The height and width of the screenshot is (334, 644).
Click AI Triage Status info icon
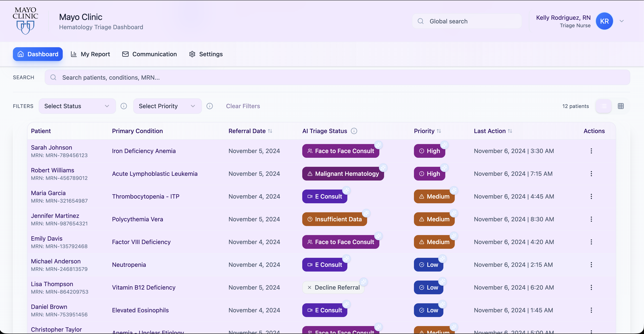(354, 131)
